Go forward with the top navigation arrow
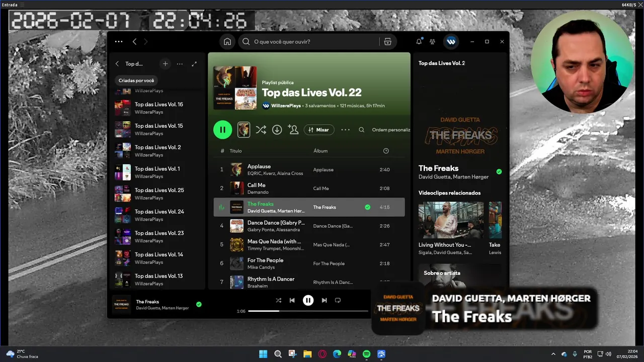 146,42
